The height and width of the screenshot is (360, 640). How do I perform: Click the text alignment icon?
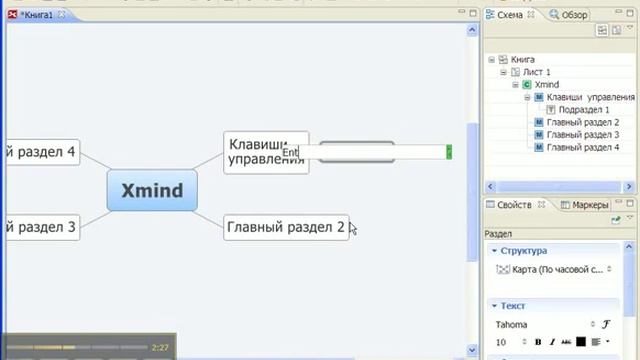[596, 342]
